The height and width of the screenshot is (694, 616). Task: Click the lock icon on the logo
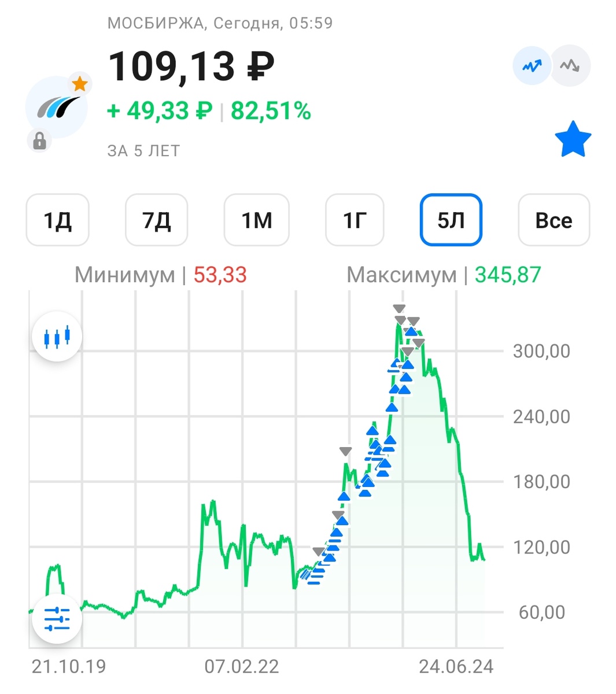coord(39,139)
